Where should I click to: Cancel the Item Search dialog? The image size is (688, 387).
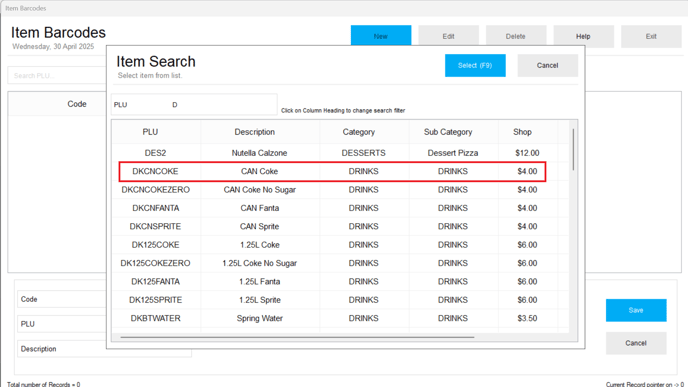point(548,65)
